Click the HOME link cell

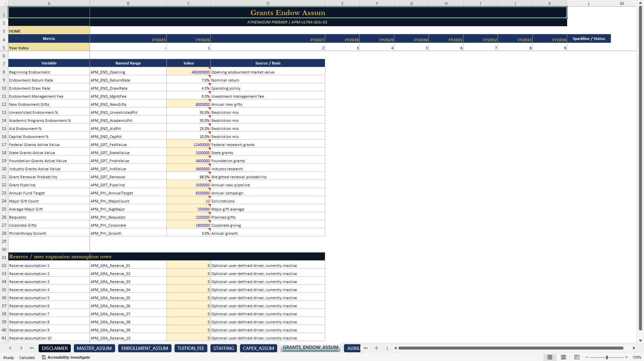point(49,31)
